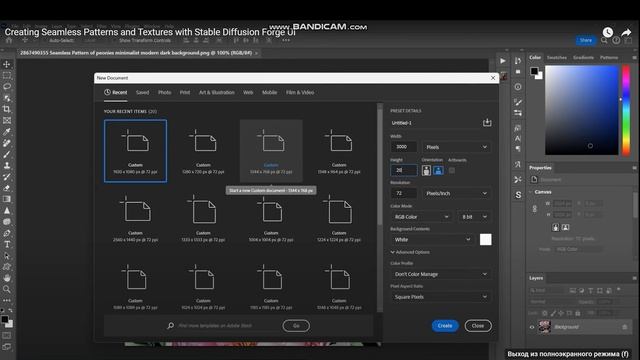Screen dimensions: 640x360
Task: Switch to the Web tab
Action: (248, 93)
